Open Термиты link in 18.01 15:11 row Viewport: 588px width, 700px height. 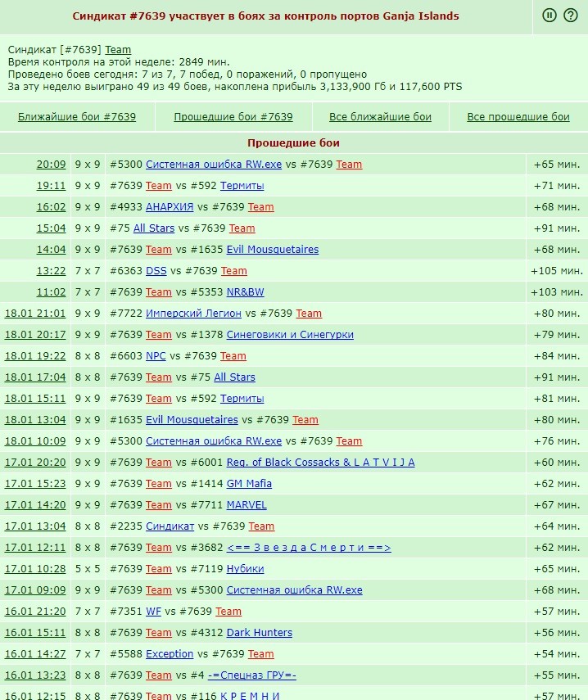click(x=242, y=399)
